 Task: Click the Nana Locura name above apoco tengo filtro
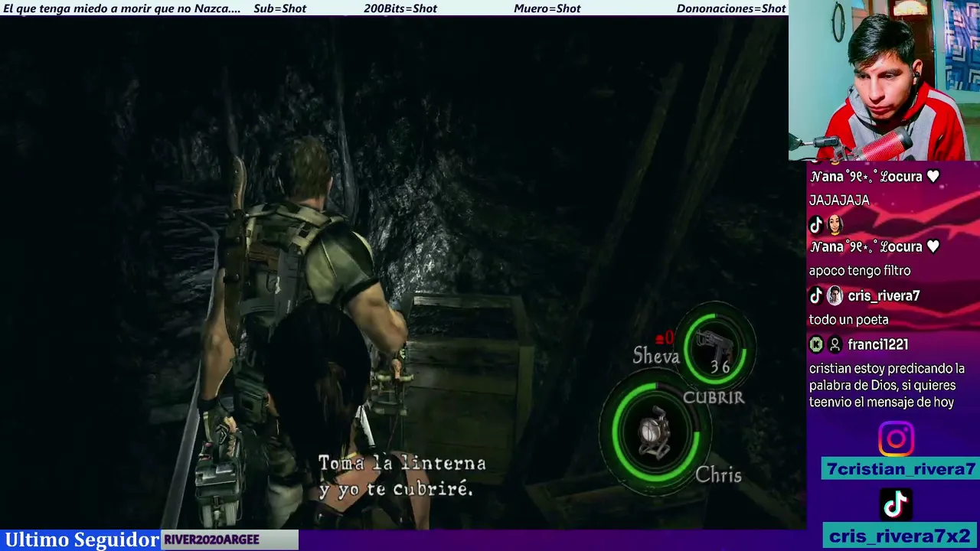point(865,246)
